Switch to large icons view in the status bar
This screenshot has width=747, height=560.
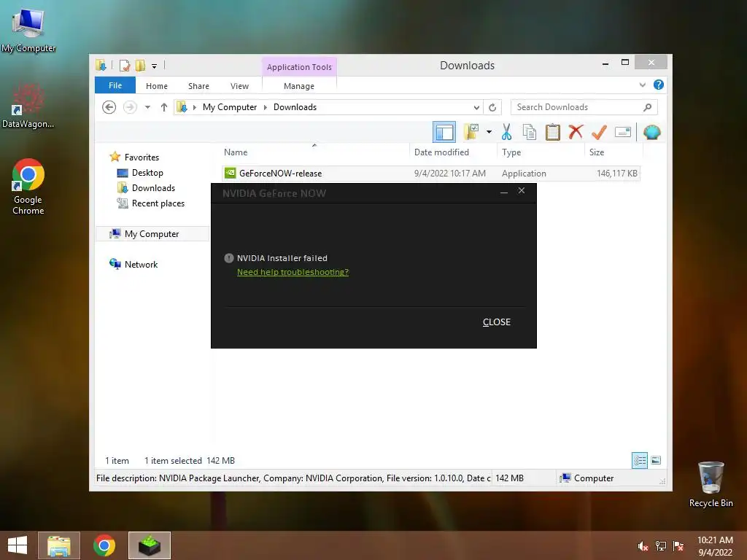(656, 460)
